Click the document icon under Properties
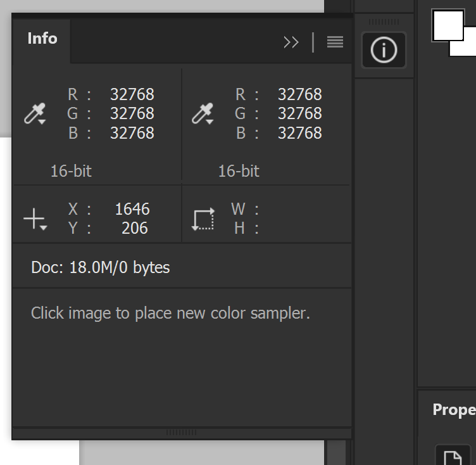The image size is (476, 465). tap(452, 457)
